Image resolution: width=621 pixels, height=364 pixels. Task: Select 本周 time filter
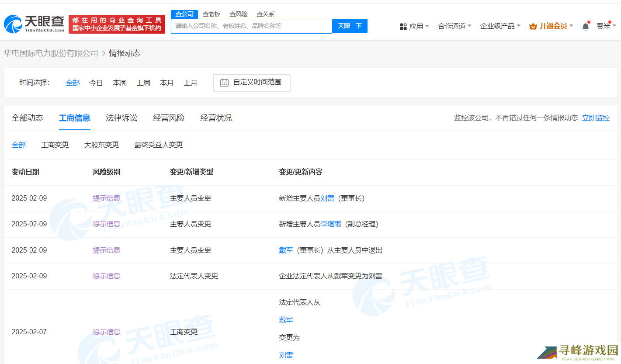click(x=120, y=83)
